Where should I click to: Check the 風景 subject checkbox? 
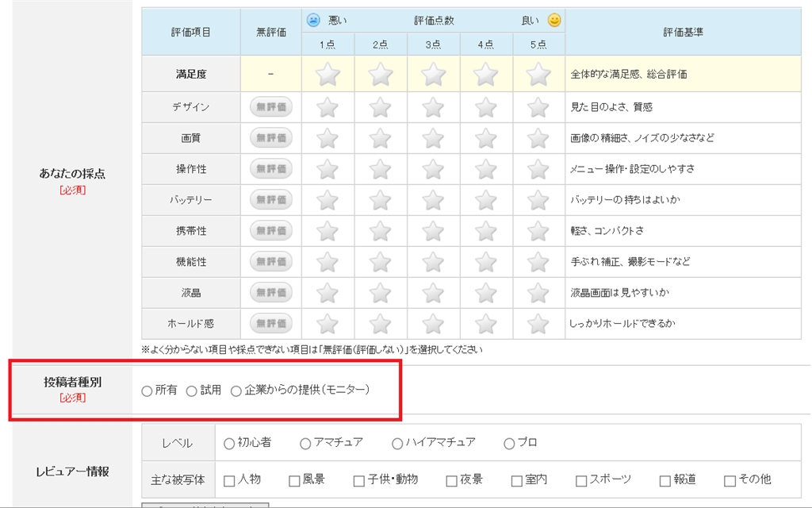click(294, 481)
